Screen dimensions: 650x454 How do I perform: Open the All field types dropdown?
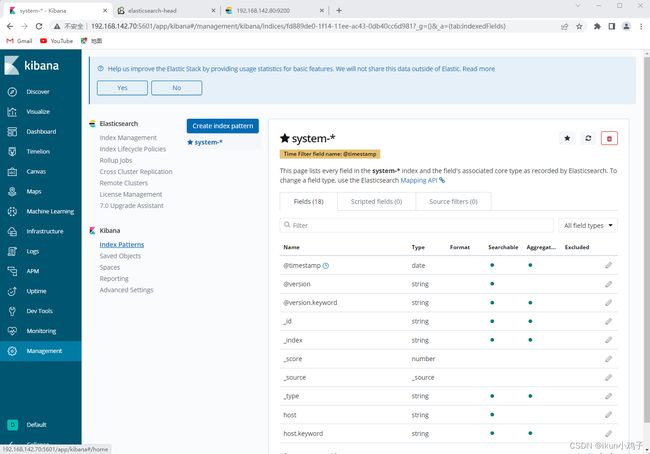tap(588, 226)
